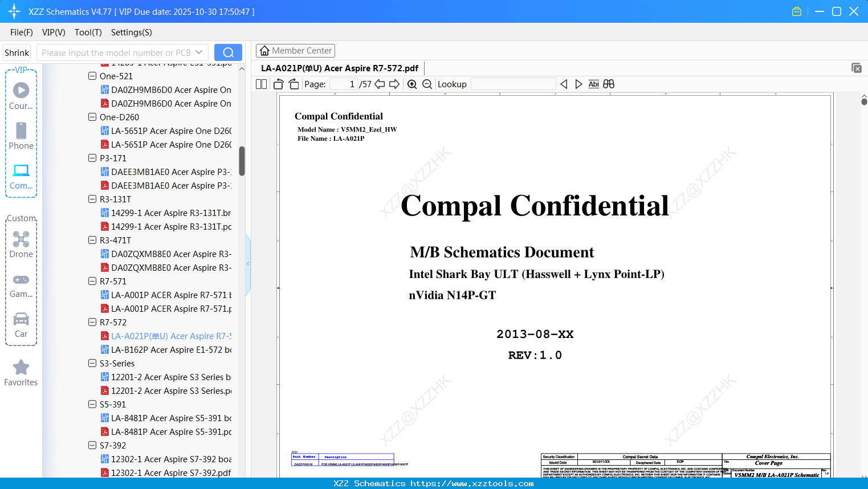This screenshot has height=489, width=868.
Task: Collapse the S5-391 tree folder
Action: (92, 404)
